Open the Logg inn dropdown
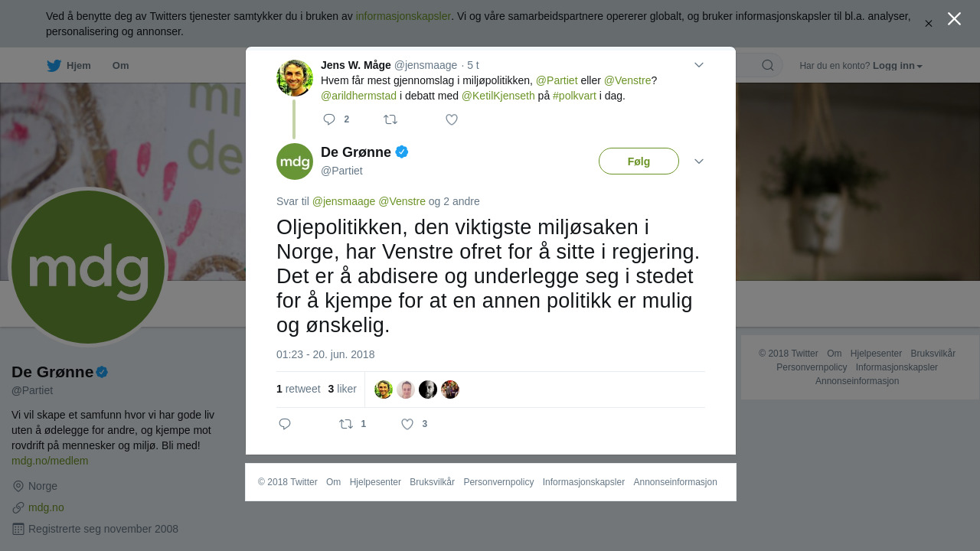 pos(897,66)
